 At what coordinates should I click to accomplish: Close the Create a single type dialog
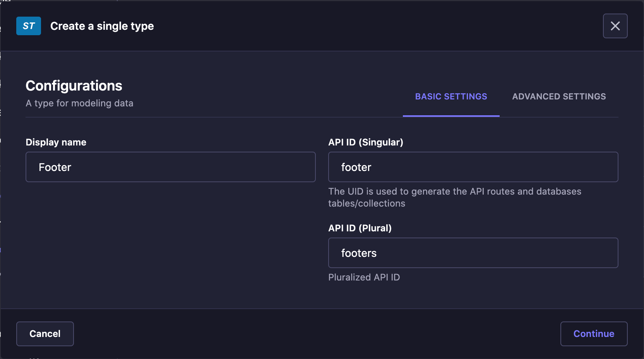[615, 26]
